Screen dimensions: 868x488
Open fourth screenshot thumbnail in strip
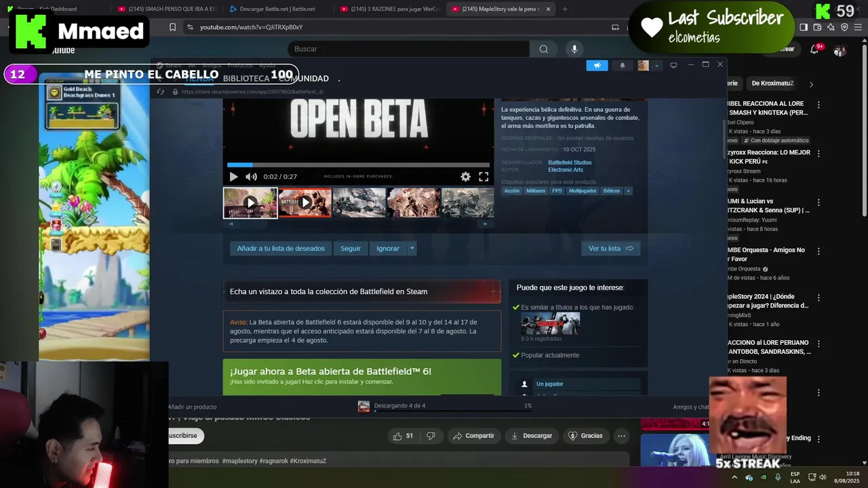point(414,203)
